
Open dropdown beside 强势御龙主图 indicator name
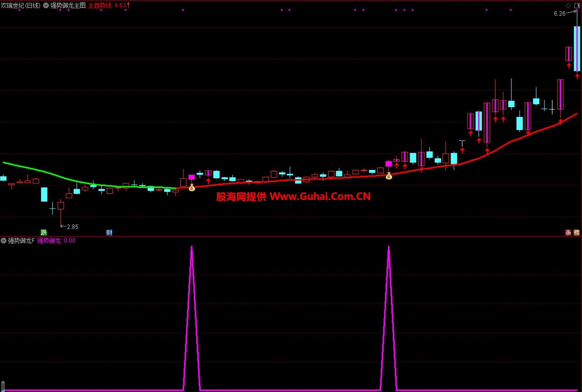[x=46, y=5]
